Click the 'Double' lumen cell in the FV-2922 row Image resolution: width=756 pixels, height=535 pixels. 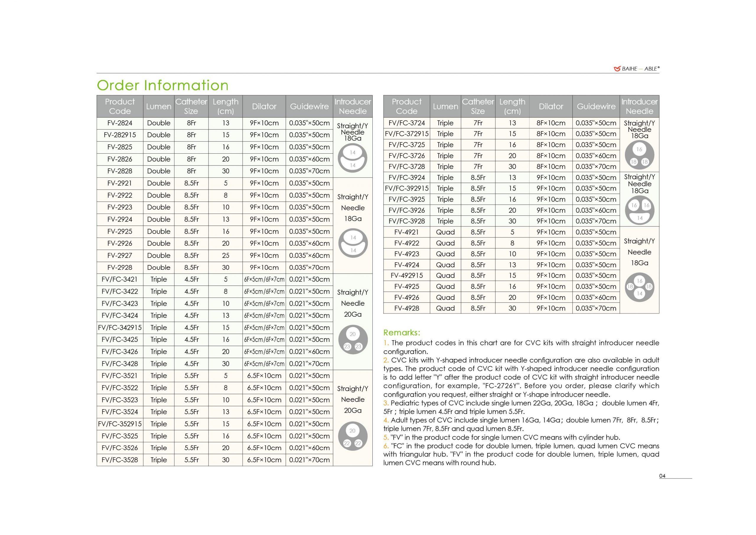point(159,195)
